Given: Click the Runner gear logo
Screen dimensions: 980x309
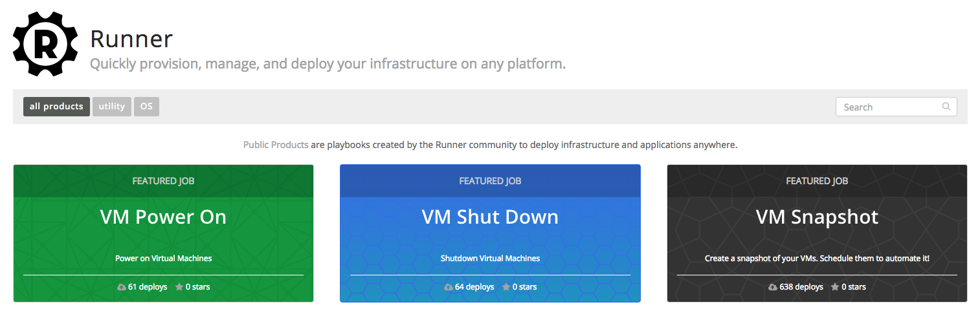Looking at the screenshot, I should tap(45, 44).
